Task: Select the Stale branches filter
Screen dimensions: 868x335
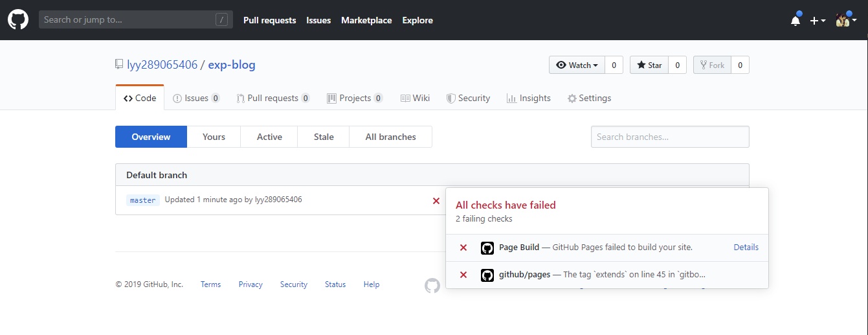Action: [x=324, y=137]
